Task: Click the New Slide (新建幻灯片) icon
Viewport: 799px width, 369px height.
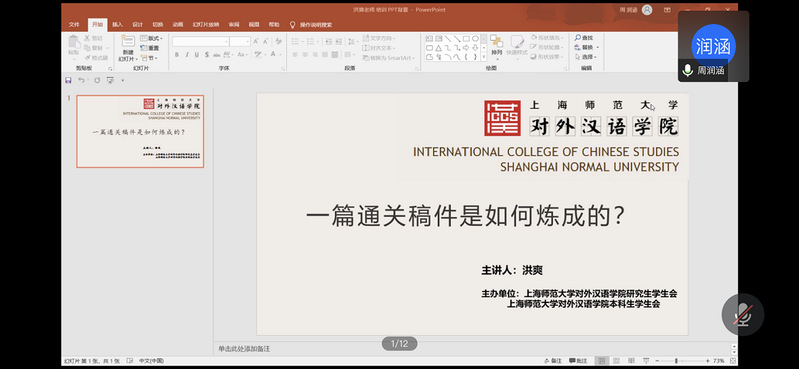Action: [x=128, y=41]
